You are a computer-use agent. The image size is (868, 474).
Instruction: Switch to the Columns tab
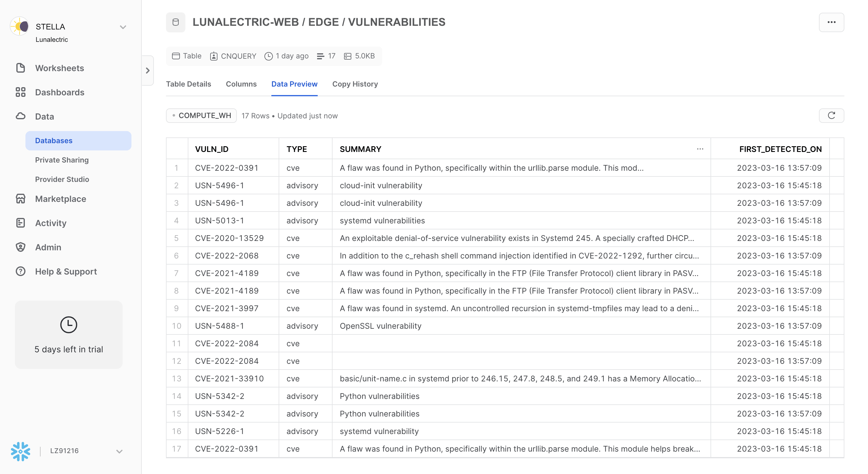click(x=241, y=84)
